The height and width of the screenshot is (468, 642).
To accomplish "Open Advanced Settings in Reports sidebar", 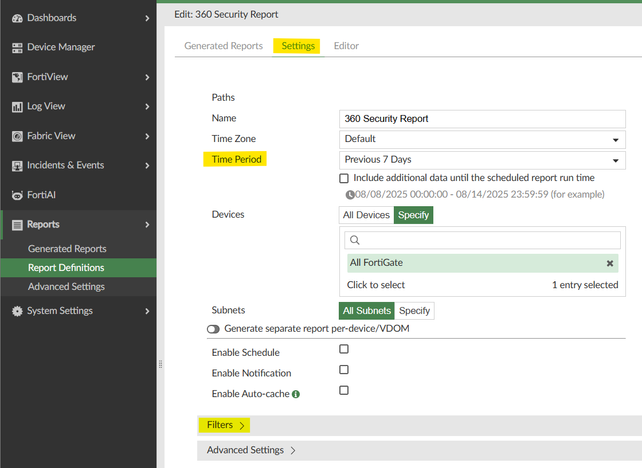I will 66,287.
